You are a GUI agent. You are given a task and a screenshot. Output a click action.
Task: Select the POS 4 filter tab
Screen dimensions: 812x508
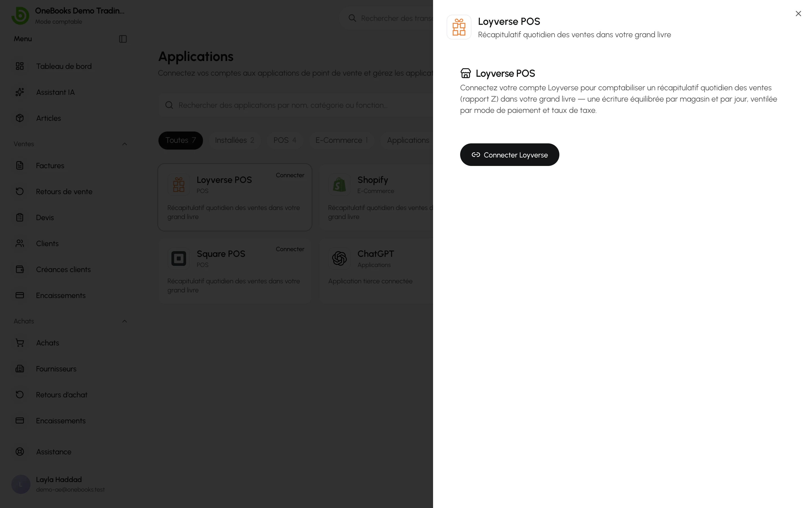point(285,140)
